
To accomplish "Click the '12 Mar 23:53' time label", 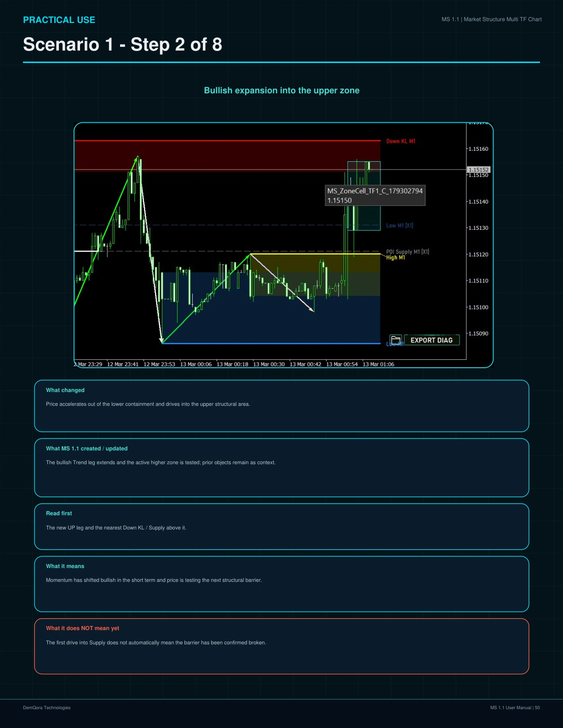I will tap(159, 364).
